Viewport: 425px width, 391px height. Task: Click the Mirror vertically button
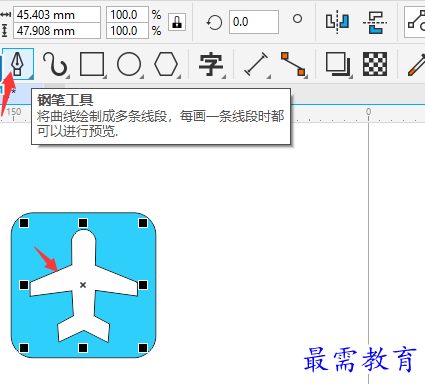coord(375,22)
